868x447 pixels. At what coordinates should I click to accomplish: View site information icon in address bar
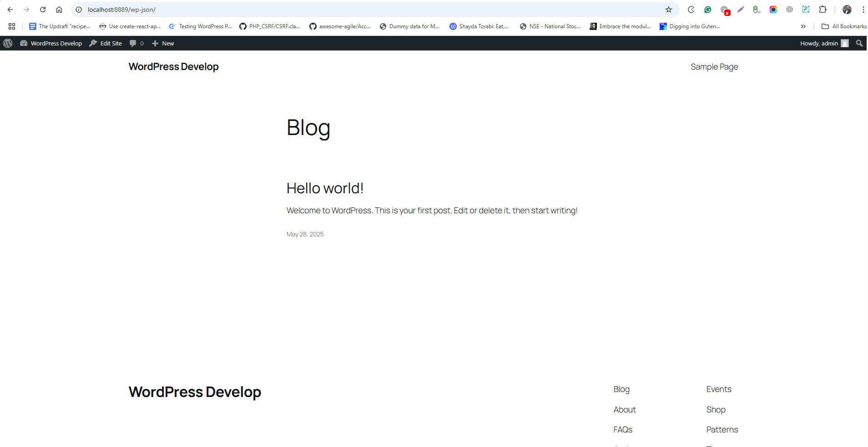tap(79, 10)
